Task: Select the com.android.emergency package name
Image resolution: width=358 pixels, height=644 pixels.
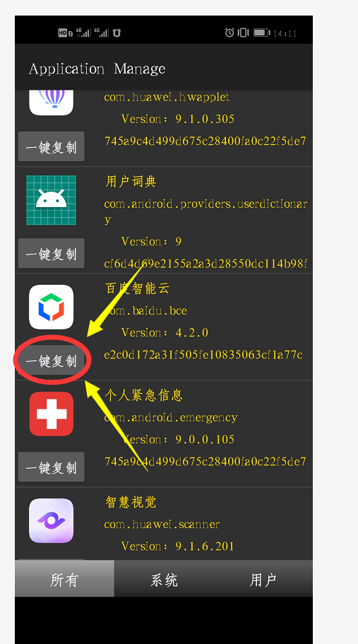Action: [x=171, y=418]
